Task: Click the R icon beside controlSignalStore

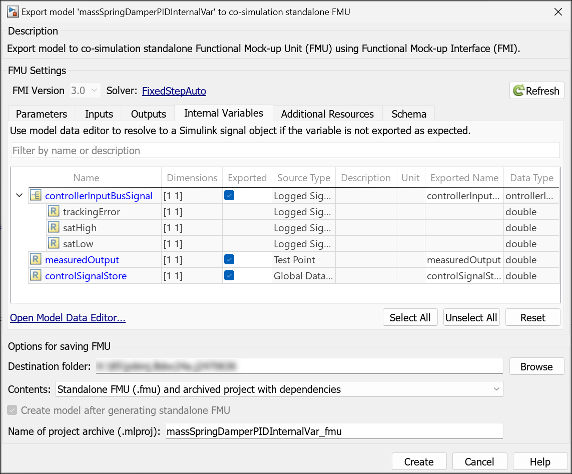Action: [x=35, y=275]
